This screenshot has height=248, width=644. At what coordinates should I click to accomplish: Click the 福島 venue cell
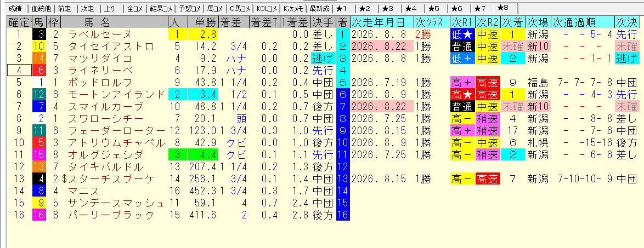point(538,83)
